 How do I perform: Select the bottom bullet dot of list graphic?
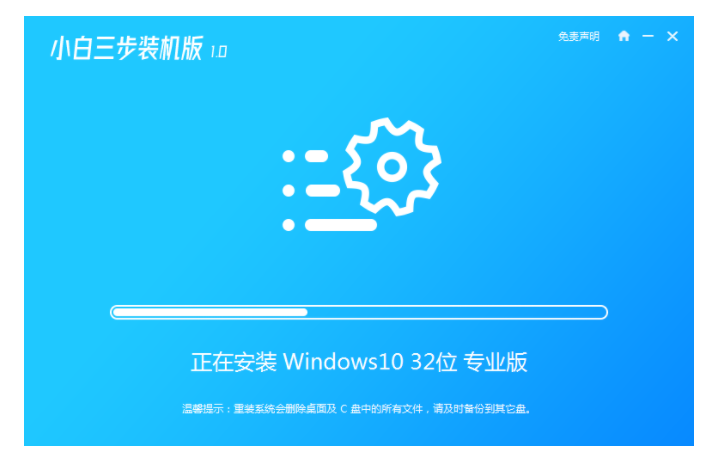pos(288,225)
